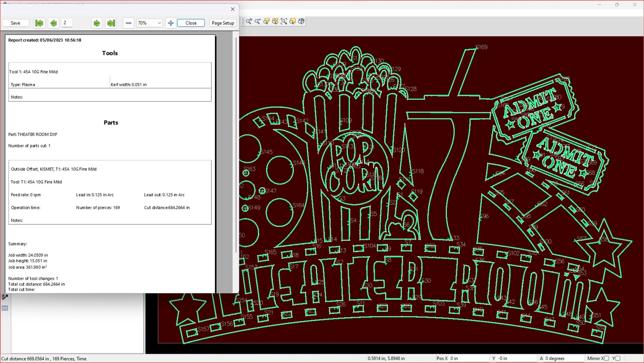Image resolution: width=644 pixels, height=363 pixels.
Task: Click zoom to machine table icon
Action: (301, 21)
